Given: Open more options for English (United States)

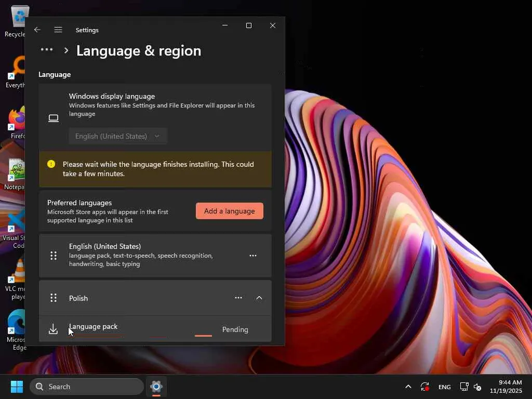Looking at the screenshot, I should (253, 256).
